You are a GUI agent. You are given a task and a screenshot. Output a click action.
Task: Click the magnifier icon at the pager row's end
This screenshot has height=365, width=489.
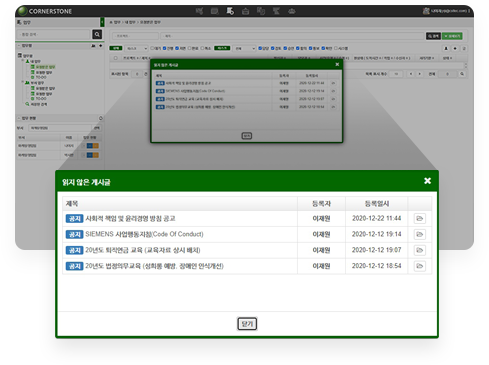462,74
